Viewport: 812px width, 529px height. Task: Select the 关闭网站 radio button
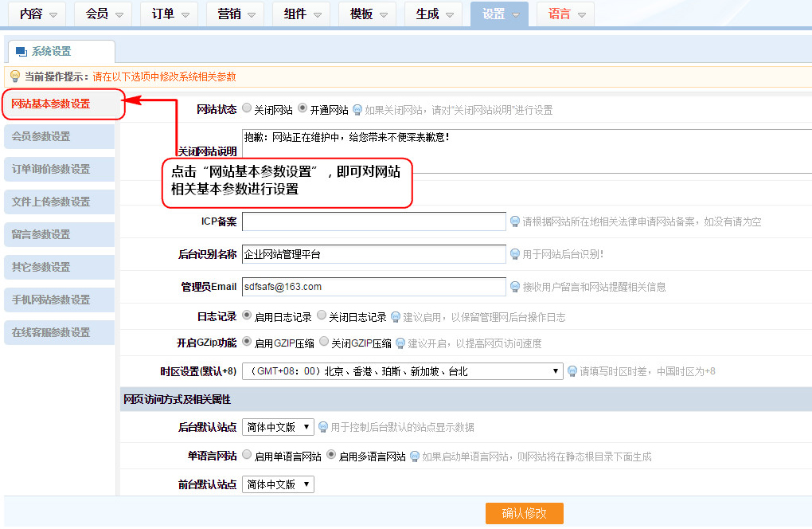[247, 108]
